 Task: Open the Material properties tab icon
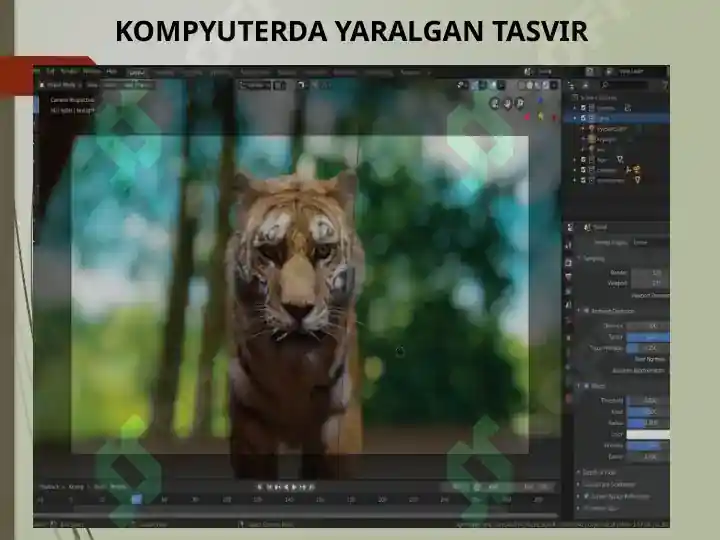tap(568, 399)
